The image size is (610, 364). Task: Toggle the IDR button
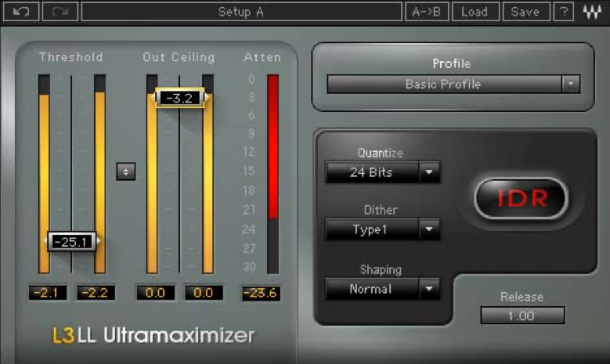click(522, 198)
